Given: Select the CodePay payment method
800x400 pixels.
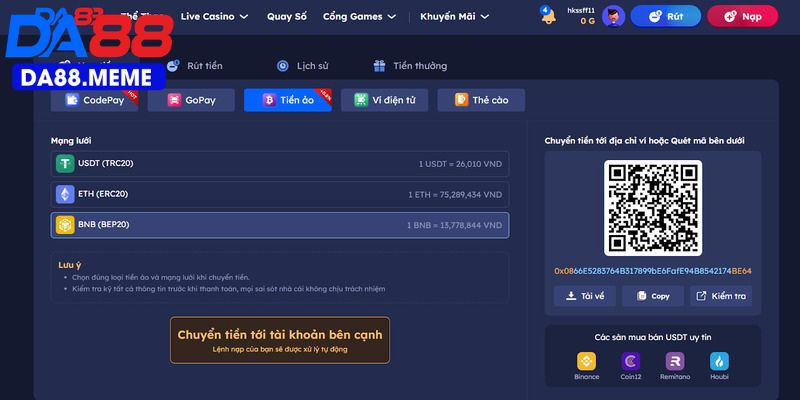Looking at the screenshot, I should [94, 100].
